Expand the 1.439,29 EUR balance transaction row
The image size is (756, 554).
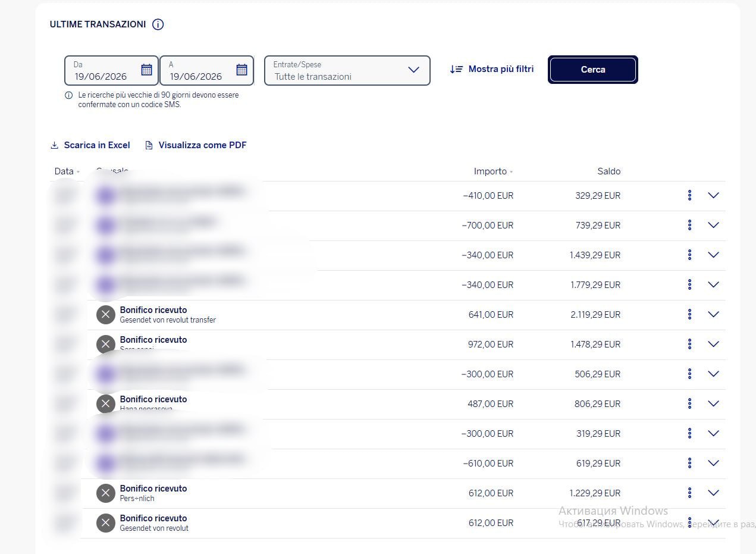[714, 255]
